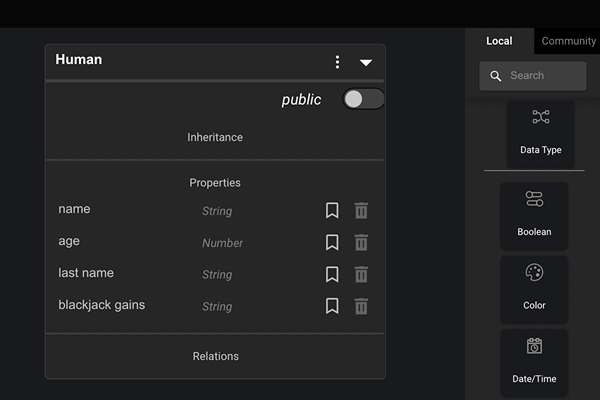Select the Date/Time data type
Image resolution: width=600 pixels, height=400 pixels.
(534, 362)
